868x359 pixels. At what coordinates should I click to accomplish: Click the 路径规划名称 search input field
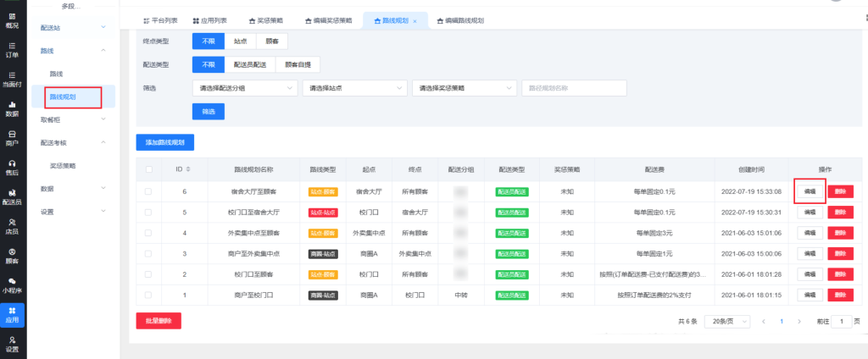tap(573, 88)
